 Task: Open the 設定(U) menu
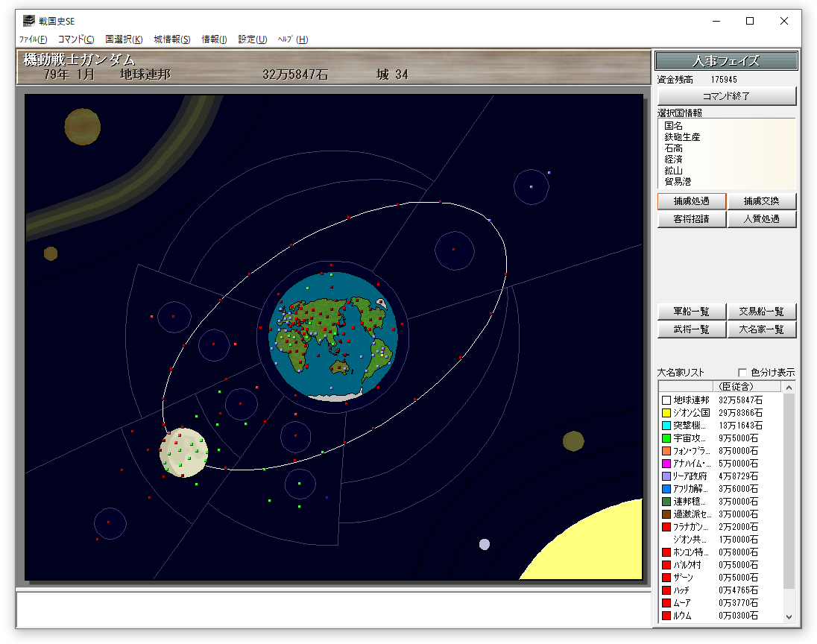[x=253, y=40]
